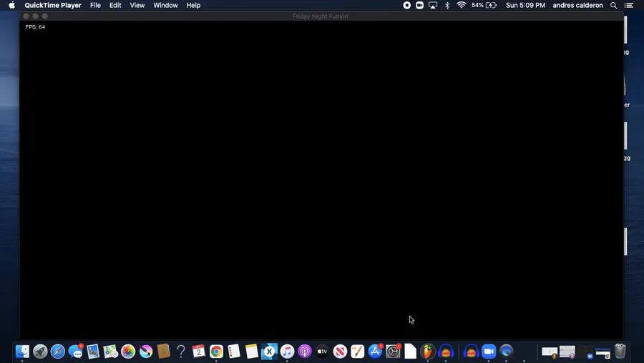The height and width of the screenshot is (363, 644).
Task: Open the blank document icon in dock
Action: [x=410, y=352]
